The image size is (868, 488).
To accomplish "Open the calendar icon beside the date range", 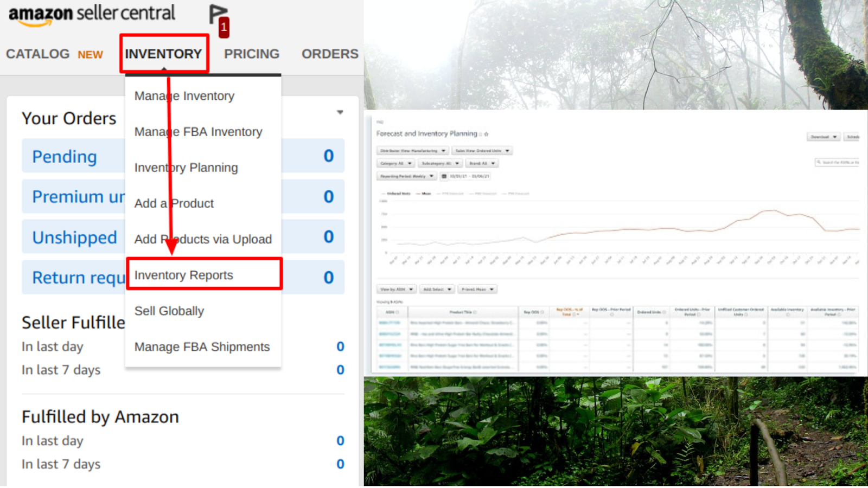I will click(x=444, y=176).
